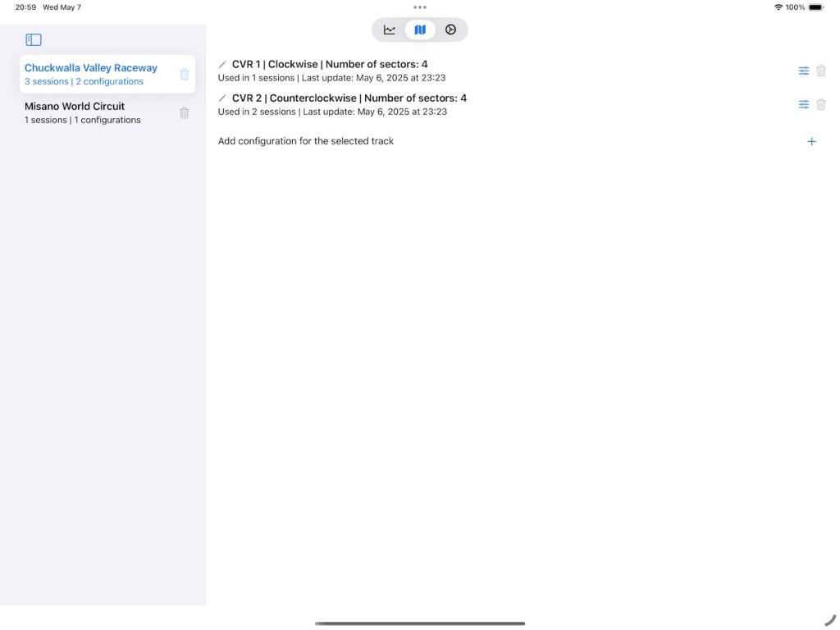Click the CVR 2 Counterclockwise configuration title
This screenshot has width=840, height=630.
click(349, 98)
